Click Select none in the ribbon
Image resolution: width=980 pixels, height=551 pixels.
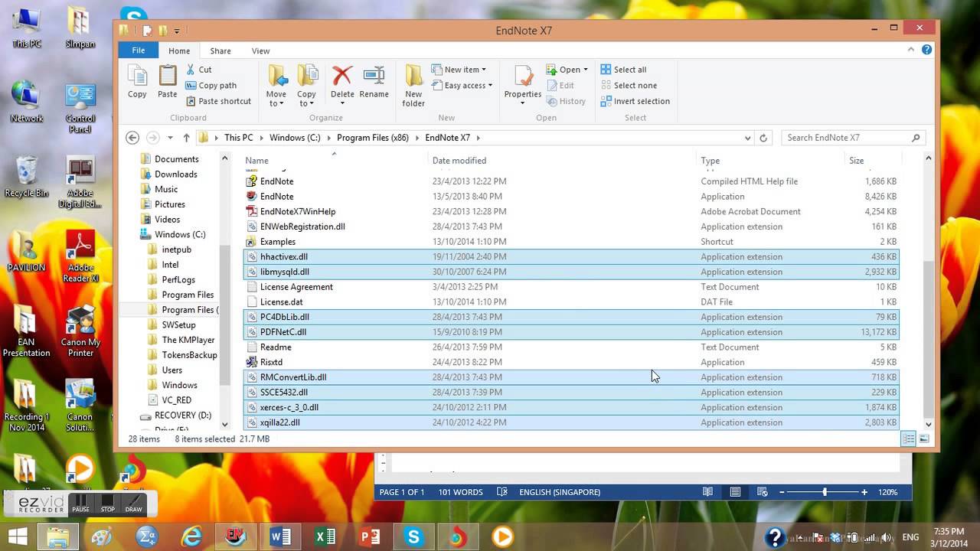click(x=629, y=86)
